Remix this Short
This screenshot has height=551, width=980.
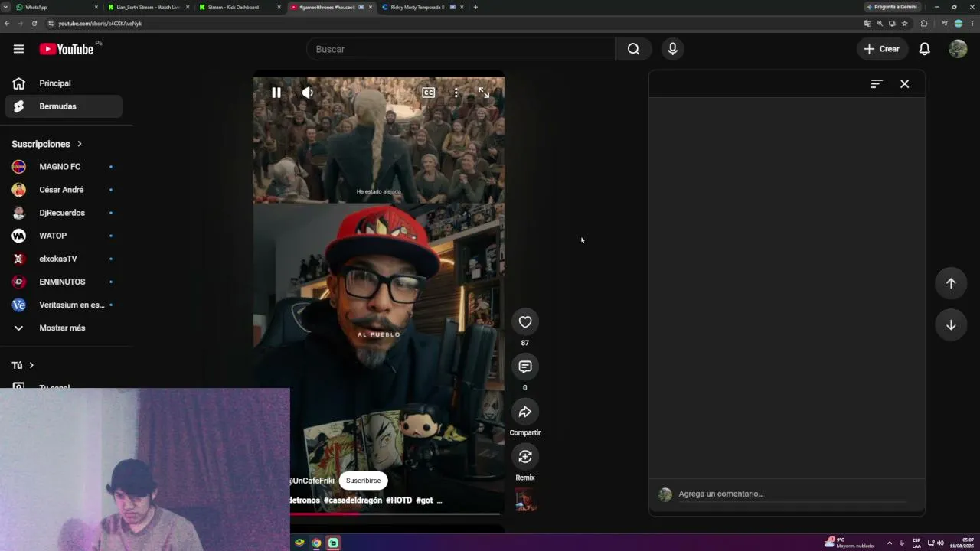coord(524,457)
